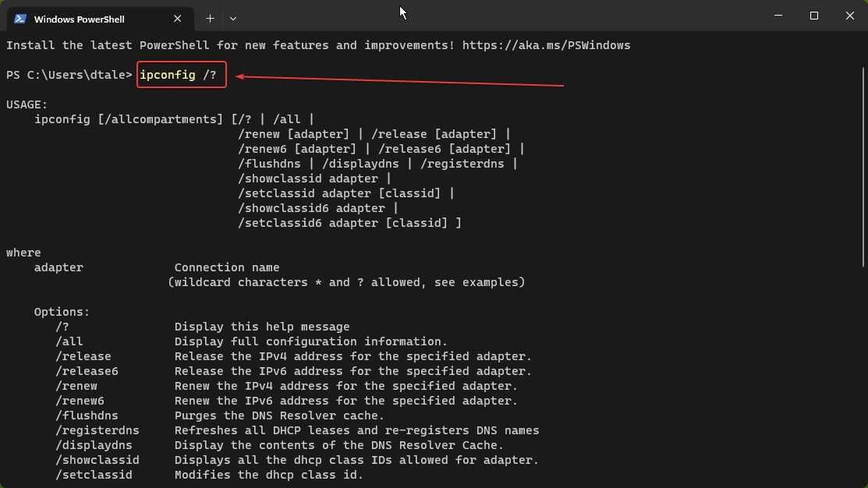Click 'Modifies the dhcp class id.'
Image resolution: width=868 pixels, height=488 pixels.
269,476
